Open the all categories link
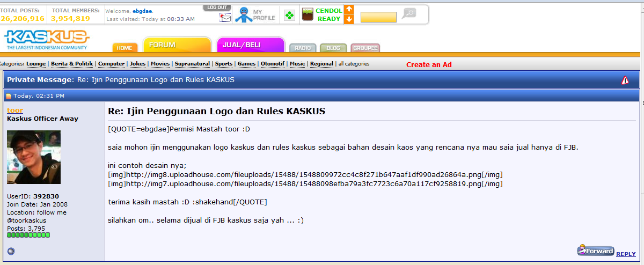 354,64
